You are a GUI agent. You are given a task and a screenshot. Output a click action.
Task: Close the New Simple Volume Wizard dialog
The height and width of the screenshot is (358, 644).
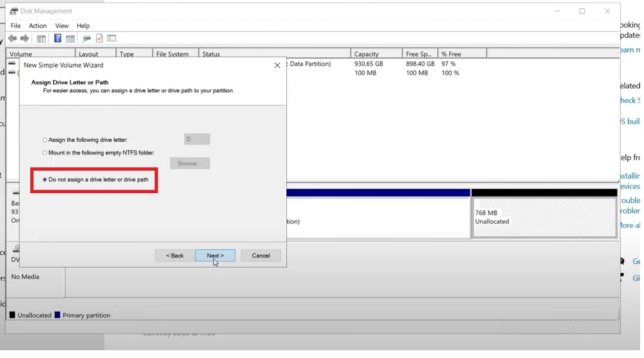coord(277,65)
